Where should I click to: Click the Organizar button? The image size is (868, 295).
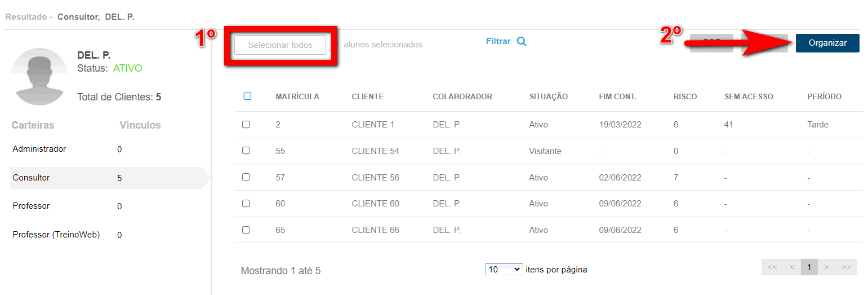[x=827, y=43]
